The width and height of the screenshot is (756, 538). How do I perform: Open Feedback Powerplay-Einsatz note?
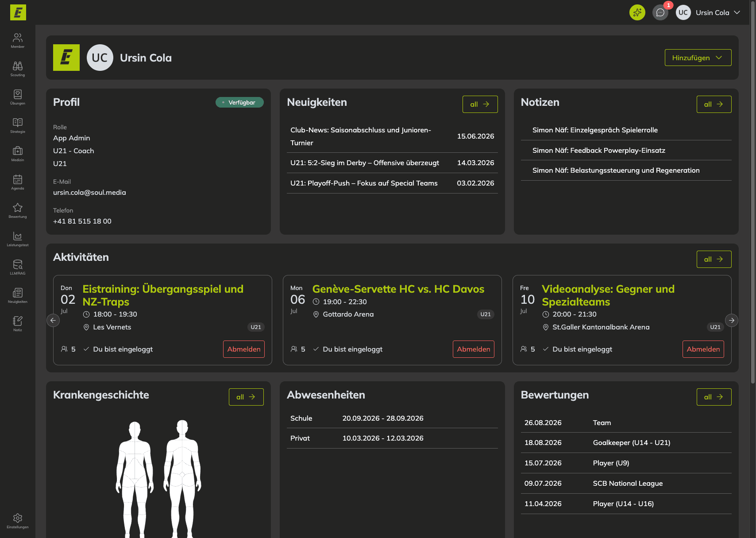[626, 151]
